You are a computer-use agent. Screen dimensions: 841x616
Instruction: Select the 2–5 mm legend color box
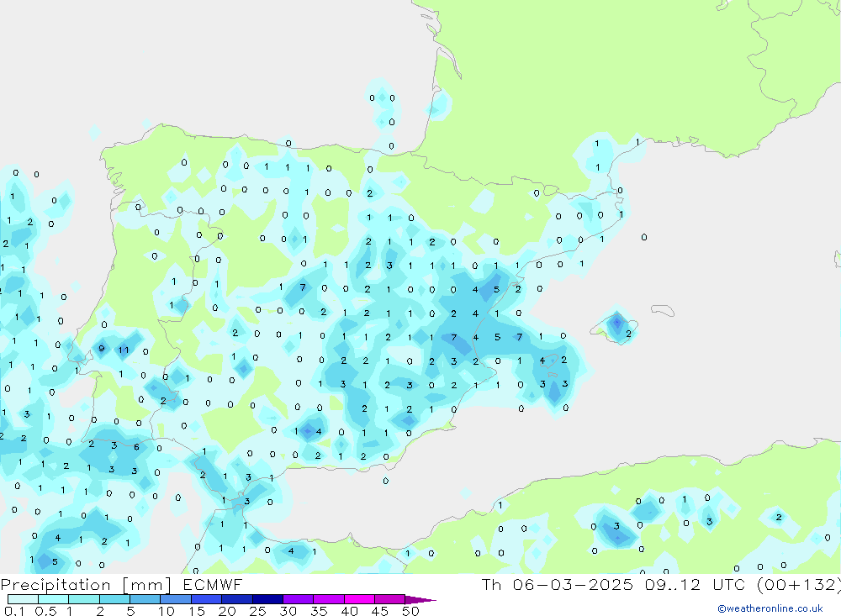point(114,599)
